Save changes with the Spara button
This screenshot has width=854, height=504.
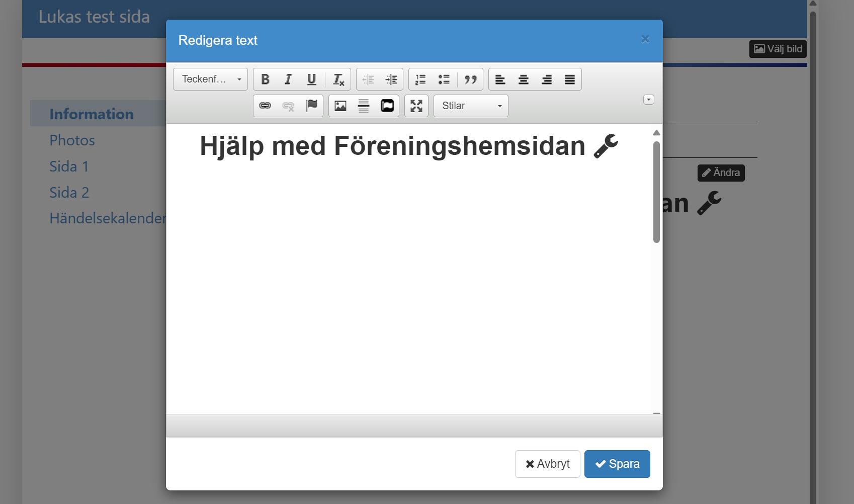[x=617, y=464]
